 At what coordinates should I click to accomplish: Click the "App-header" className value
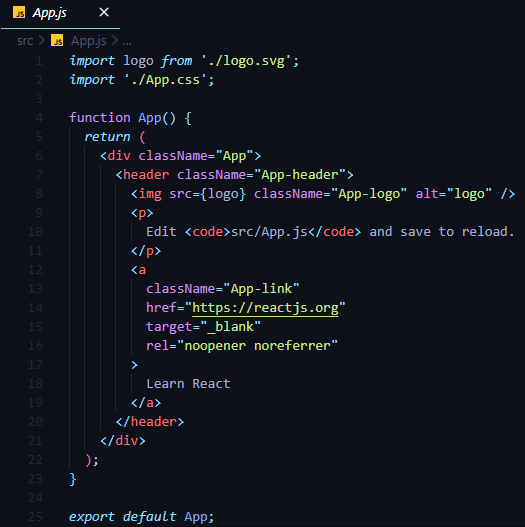pyautogui.click(x=300, y=175)
